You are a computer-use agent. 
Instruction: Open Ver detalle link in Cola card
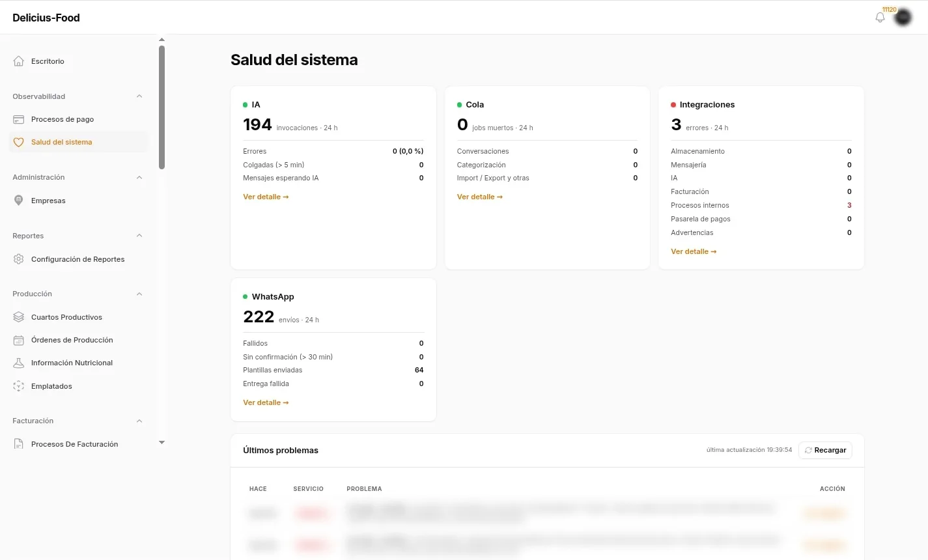[480, 197]
